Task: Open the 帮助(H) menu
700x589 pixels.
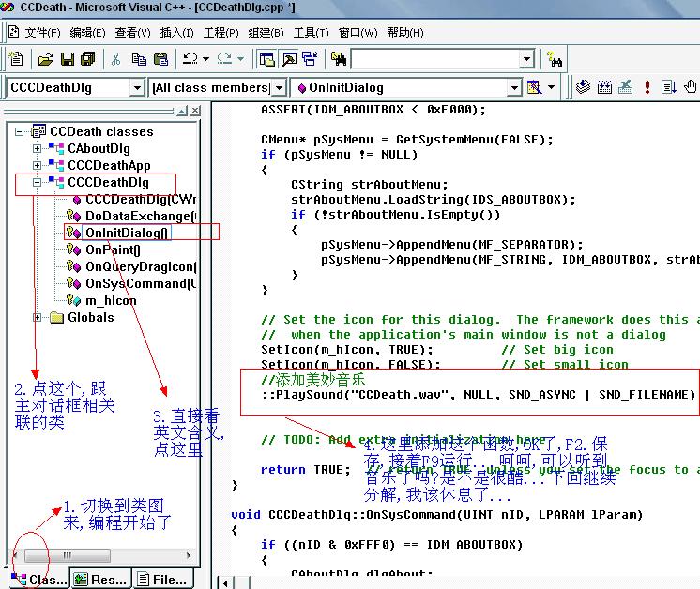Action: pos(405,33)
